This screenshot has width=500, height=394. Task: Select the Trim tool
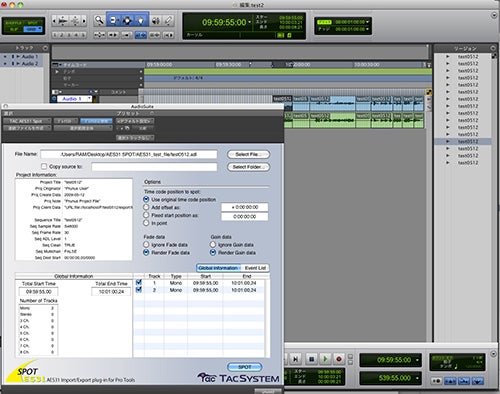[113, 20]
